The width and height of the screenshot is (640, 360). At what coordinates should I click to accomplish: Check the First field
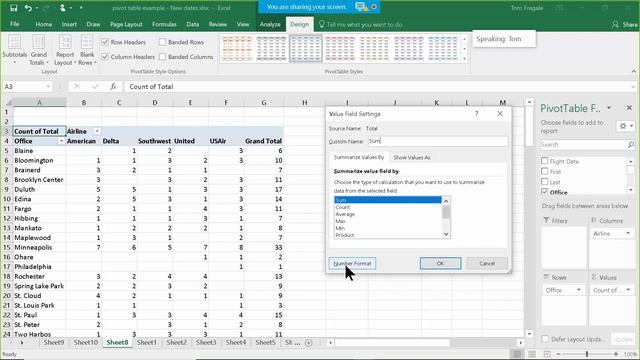[544, 171]
